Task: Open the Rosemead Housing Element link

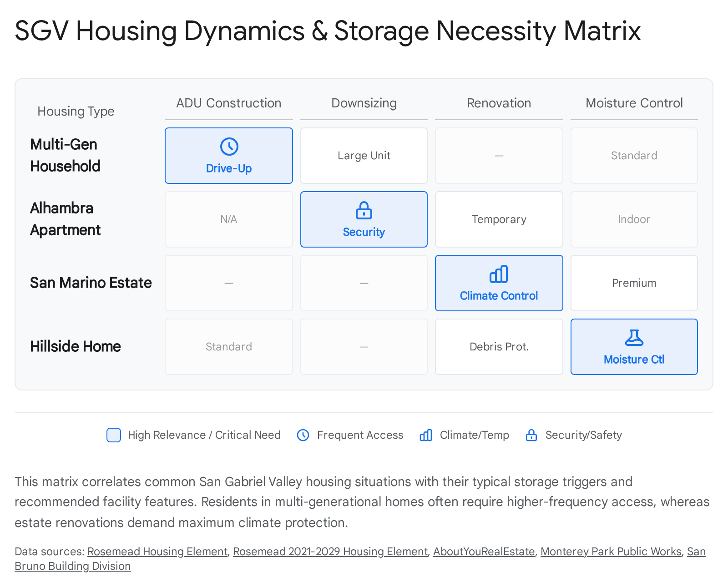Action: 157,551
